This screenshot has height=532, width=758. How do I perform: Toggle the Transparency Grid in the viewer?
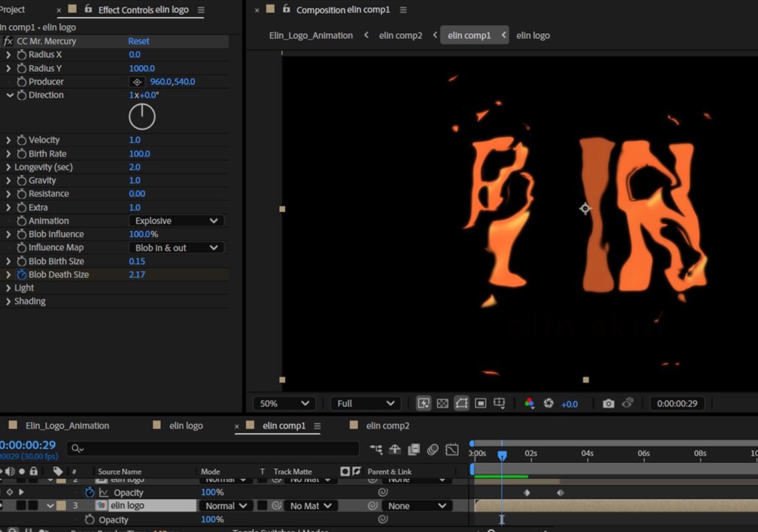[442, 403]
